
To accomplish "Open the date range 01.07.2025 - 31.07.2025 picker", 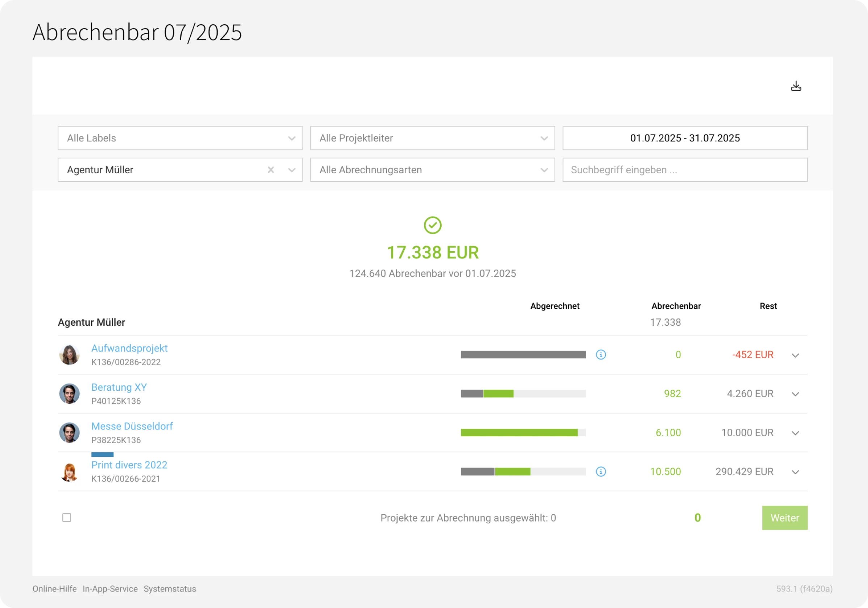I will pos(685,138).
